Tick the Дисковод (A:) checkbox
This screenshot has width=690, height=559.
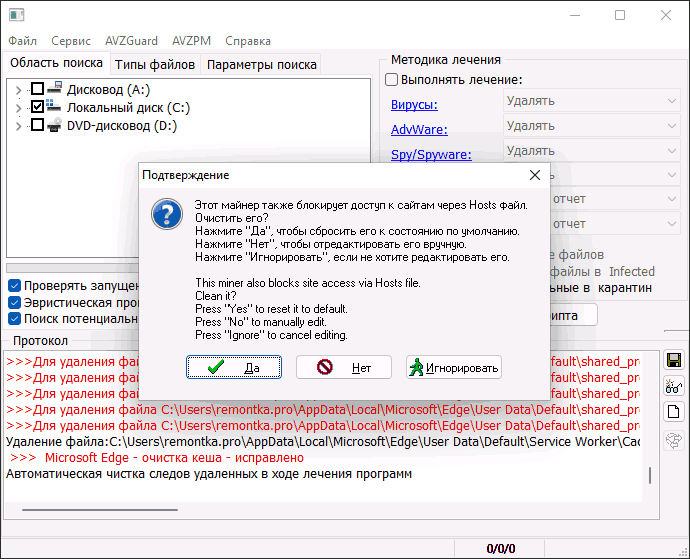(37, 89)
